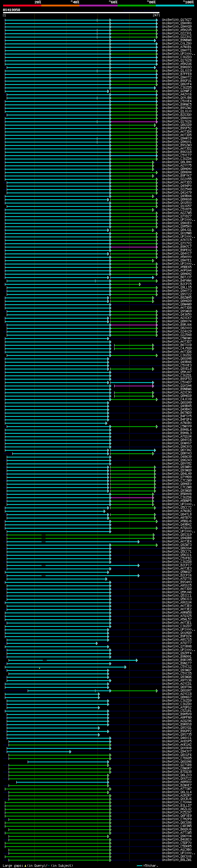Click the cyan second segment for Q6Y3A2

(x=133, y=450)
